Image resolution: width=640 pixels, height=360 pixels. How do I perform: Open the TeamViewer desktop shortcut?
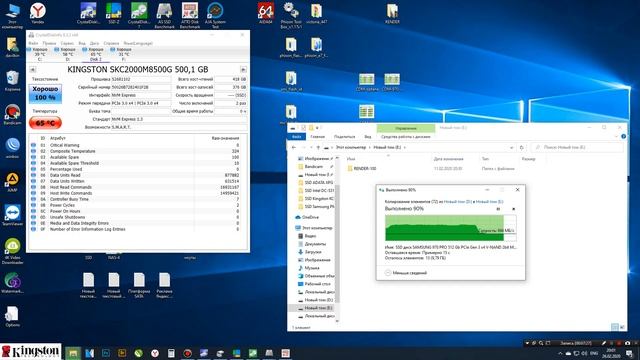tap(12, 216)
